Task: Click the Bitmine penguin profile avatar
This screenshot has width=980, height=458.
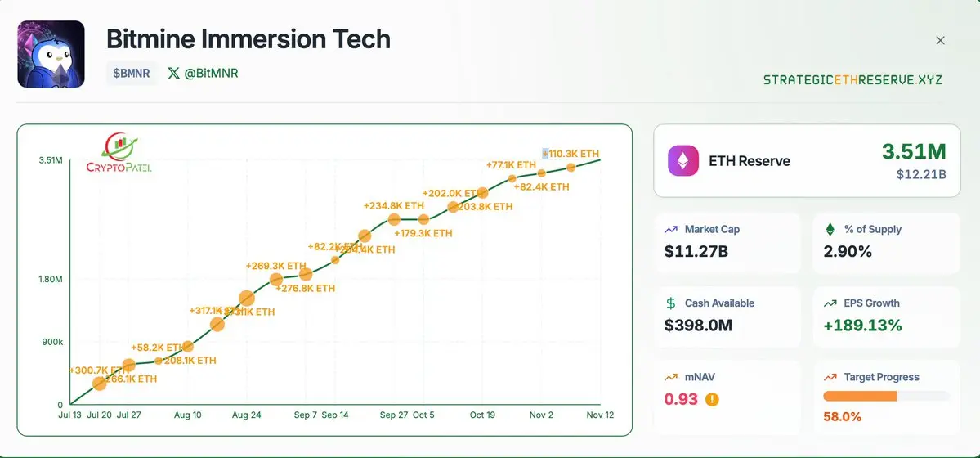Action: pos(51,54)
